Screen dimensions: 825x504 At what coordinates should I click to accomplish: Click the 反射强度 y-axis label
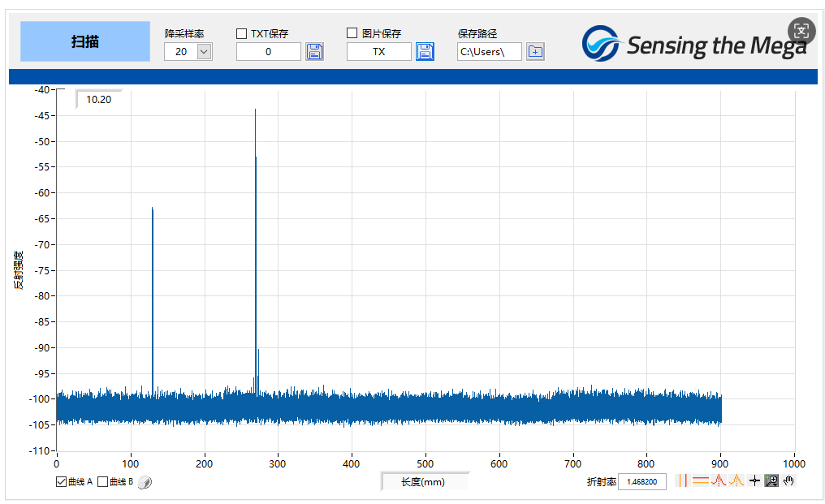(x=19, y=270)
